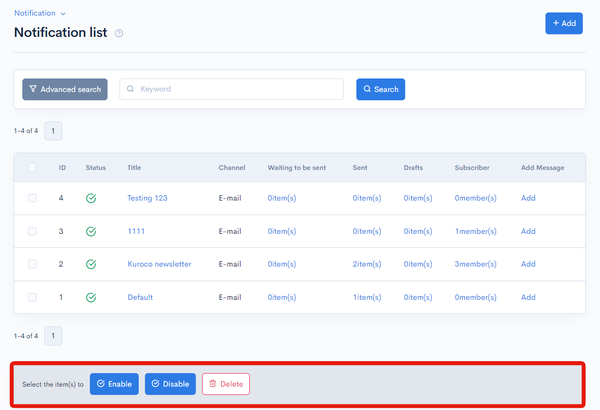Image resolution: width=600 pixels, height=410 pixels.
Task: Click the Waiting to be sent column header
Action: tap(297, 168)
